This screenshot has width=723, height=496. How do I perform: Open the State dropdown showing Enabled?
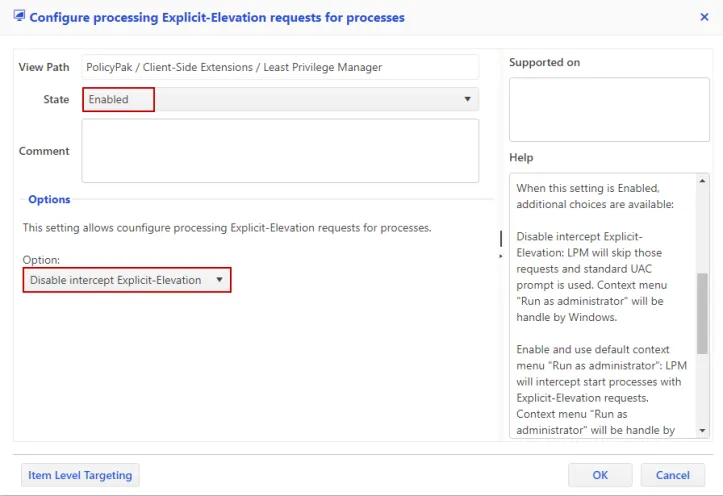pos(270,99)
